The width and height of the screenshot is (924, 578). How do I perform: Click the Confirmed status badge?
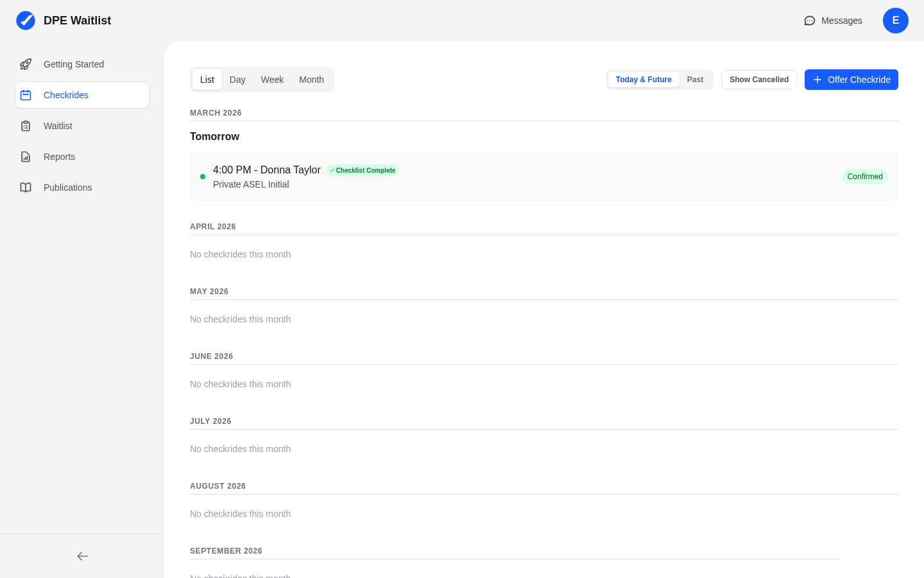coord(865,177)
